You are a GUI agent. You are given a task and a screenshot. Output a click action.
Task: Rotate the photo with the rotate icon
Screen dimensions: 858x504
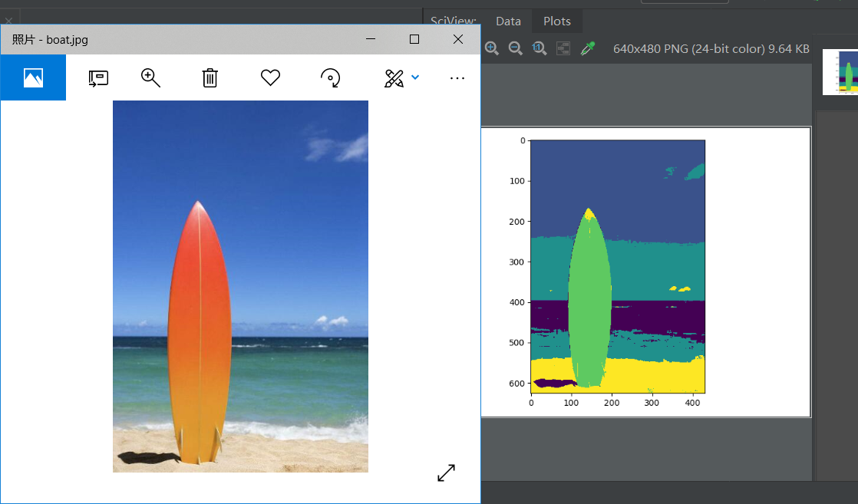[331, 77]
